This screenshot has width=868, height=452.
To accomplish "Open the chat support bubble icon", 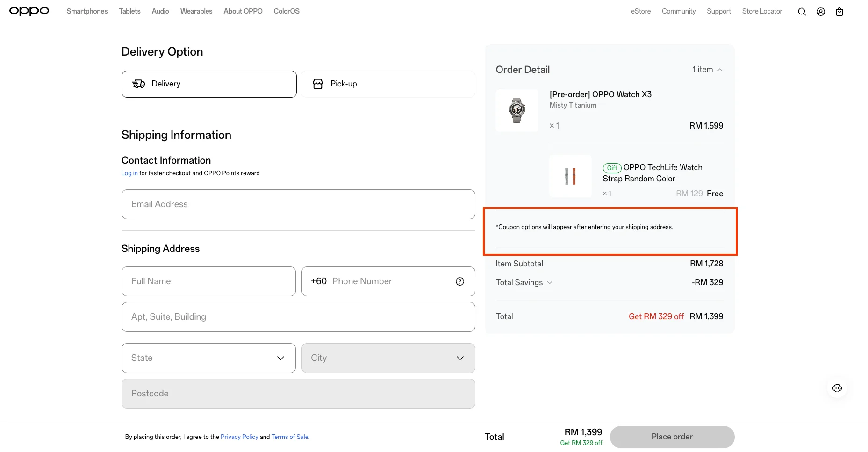I will pos(837,388).
